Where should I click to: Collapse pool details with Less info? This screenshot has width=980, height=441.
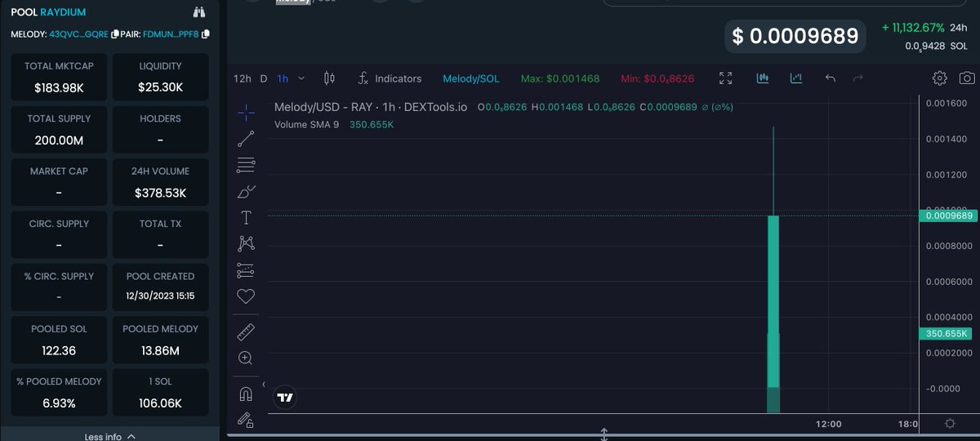click(x=110, y=436)
